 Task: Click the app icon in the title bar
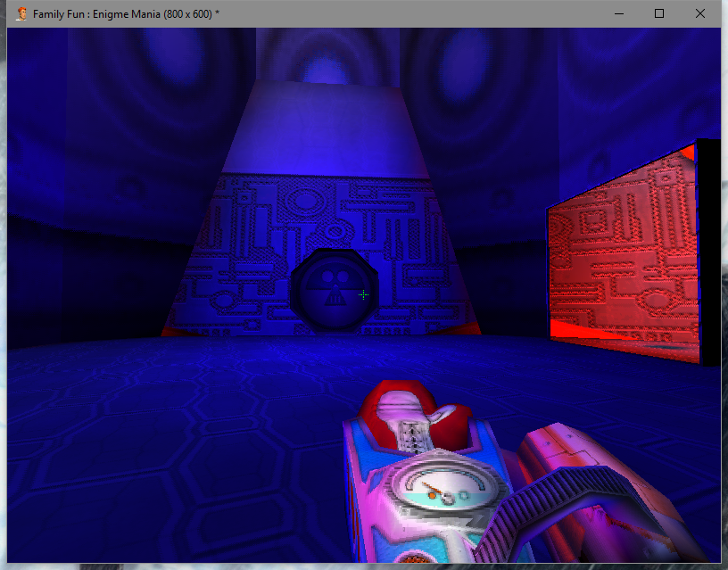[21, 14]
